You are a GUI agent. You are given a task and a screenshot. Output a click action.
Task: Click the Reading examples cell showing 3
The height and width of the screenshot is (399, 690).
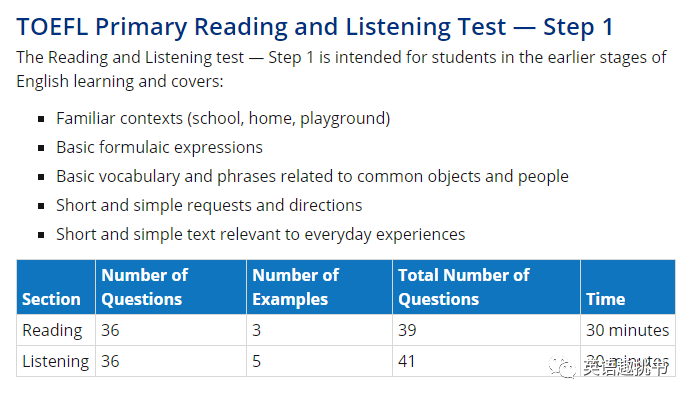coord(319,330)
